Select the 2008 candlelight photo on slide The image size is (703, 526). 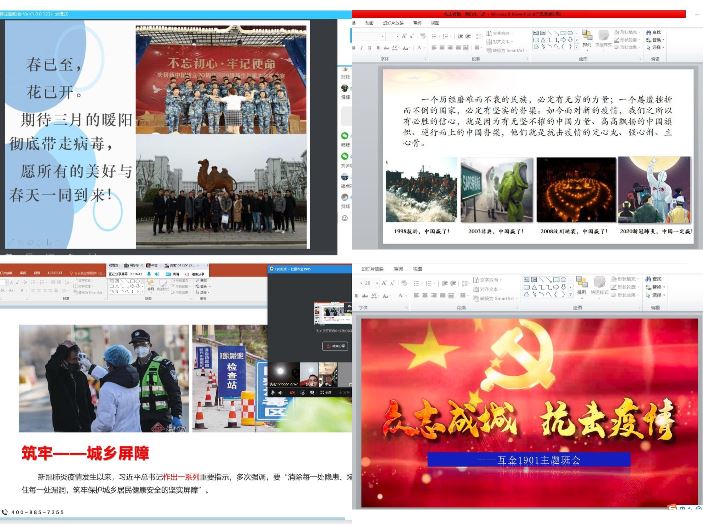(576, 190)
